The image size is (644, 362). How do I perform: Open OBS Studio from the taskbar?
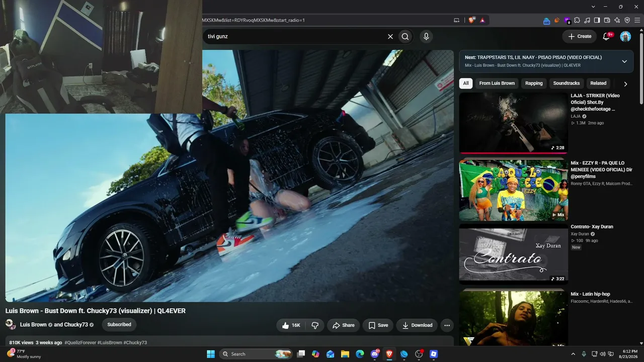pos(419,354)
